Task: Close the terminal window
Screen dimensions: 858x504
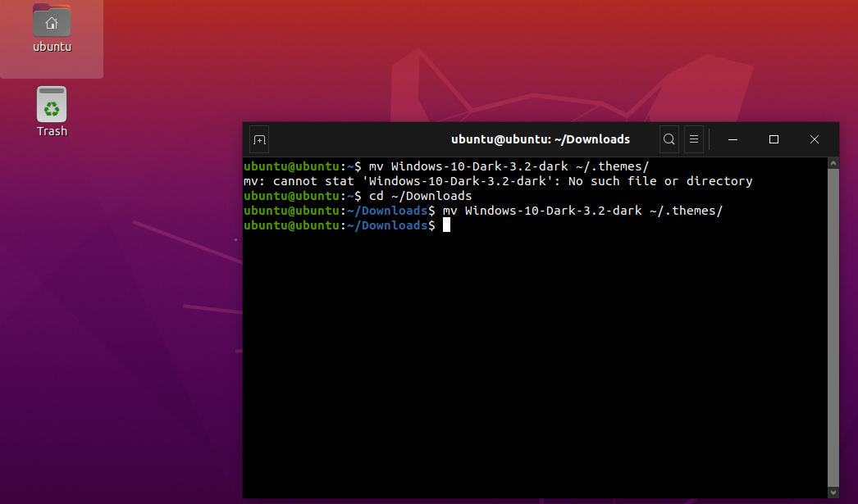Action: pyautogui.click(x=815, y=140)
